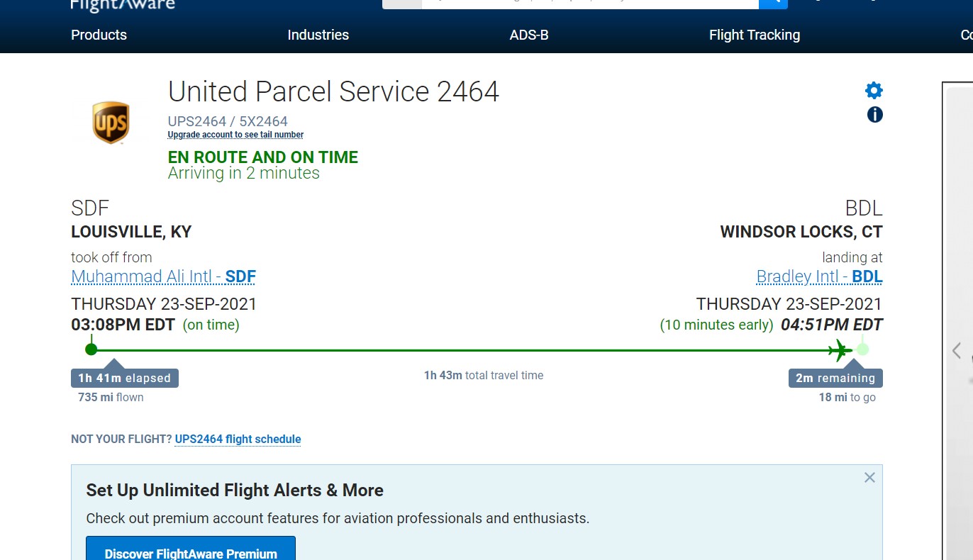Viewport: 973px width, 560px height.
Task: Click the green airplane progress icon
Action: [840, 349]
